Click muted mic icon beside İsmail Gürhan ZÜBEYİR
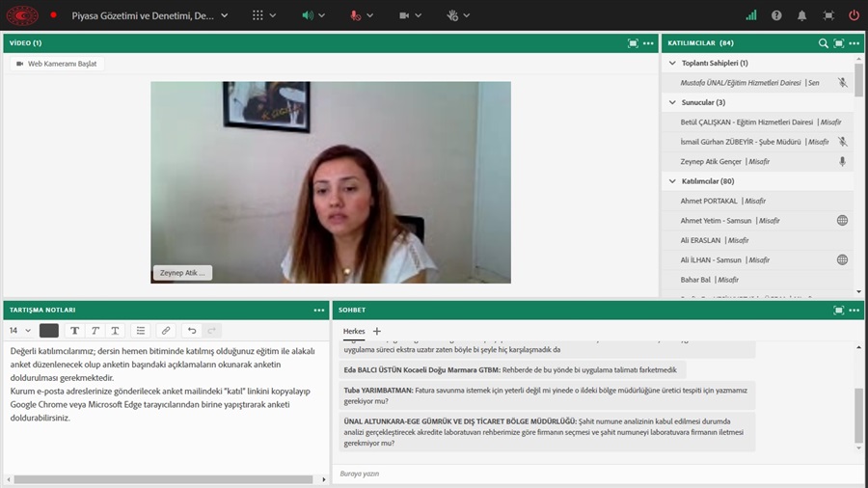Image resolution: width=868 pixels, height=488 pixels. tap(842, 142)
